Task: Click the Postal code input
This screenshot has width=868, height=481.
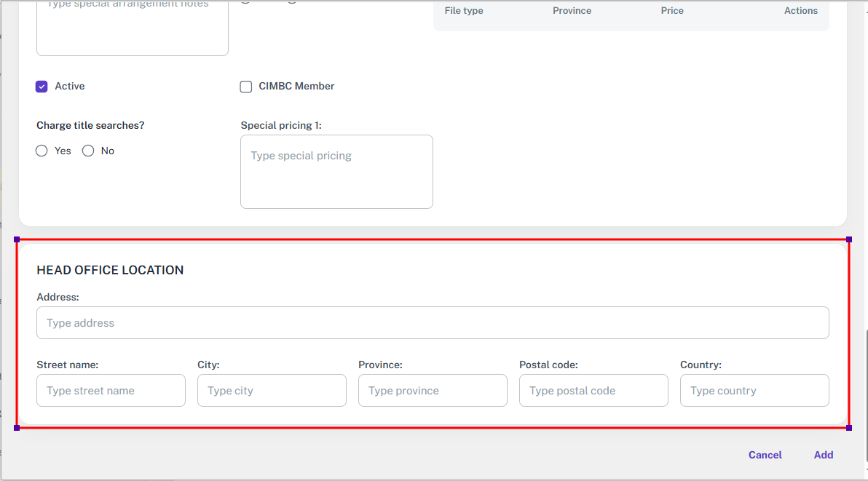Action: pyautogui.click(x=593, y=391)
